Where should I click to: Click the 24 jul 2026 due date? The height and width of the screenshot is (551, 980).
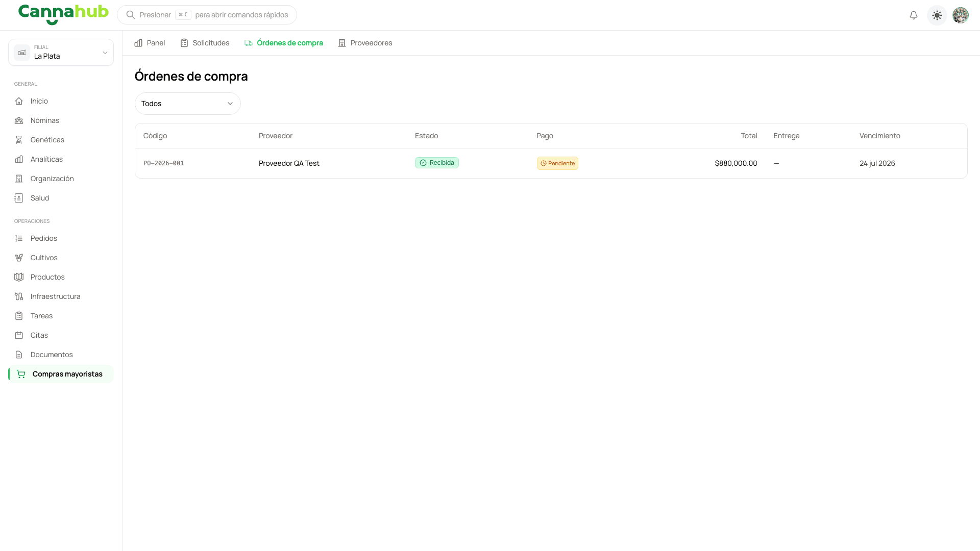click(x=877, y=163)
